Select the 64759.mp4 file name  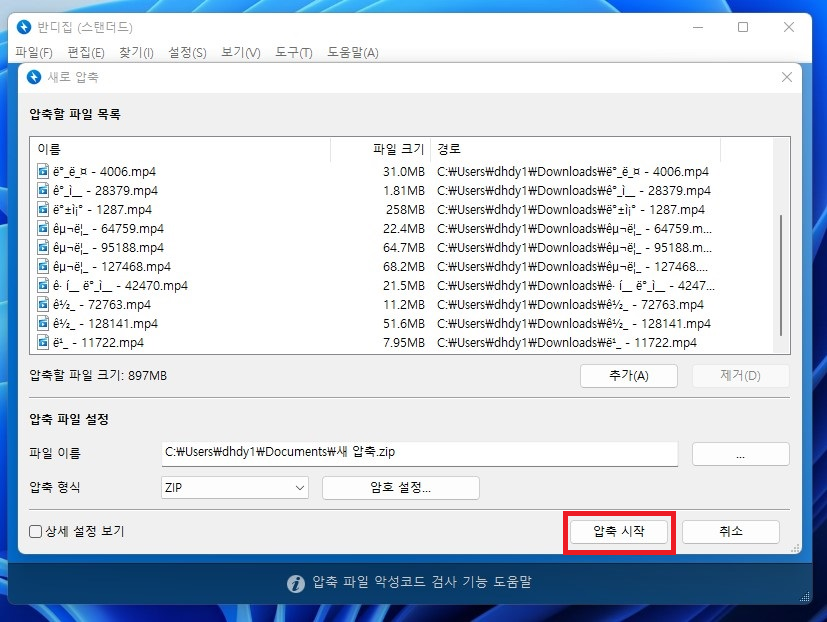(109, 228)
